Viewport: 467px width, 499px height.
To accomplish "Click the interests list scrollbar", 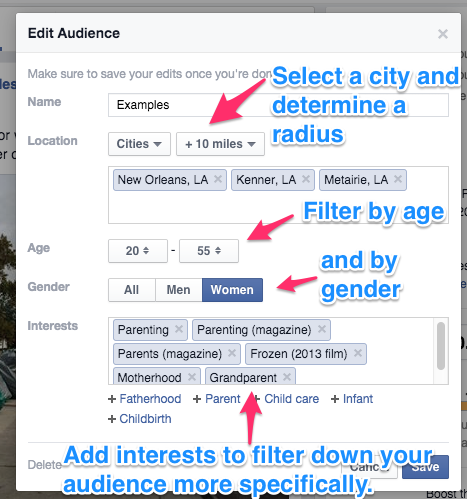I will click(x=441, y=346).
